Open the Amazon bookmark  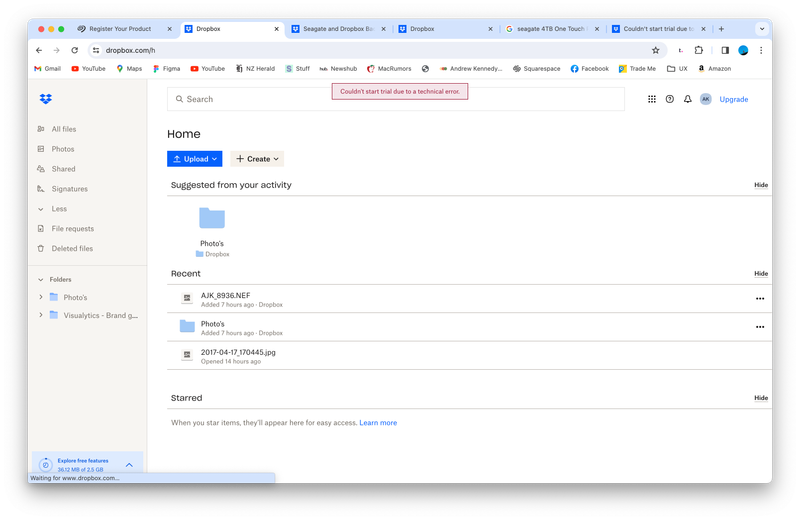pyautogui.click(x=714, y=68)
